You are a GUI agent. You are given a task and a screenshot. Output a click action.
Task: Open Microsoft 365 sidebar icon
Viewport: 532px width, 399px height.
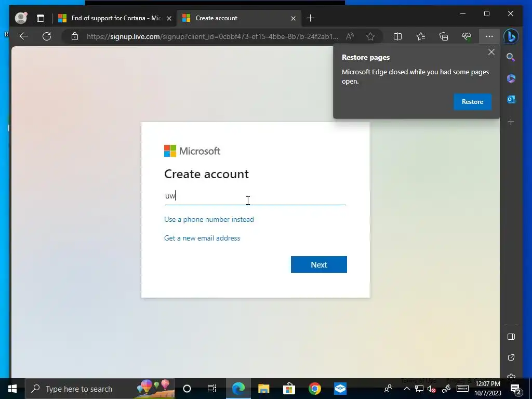click(511, 78)
